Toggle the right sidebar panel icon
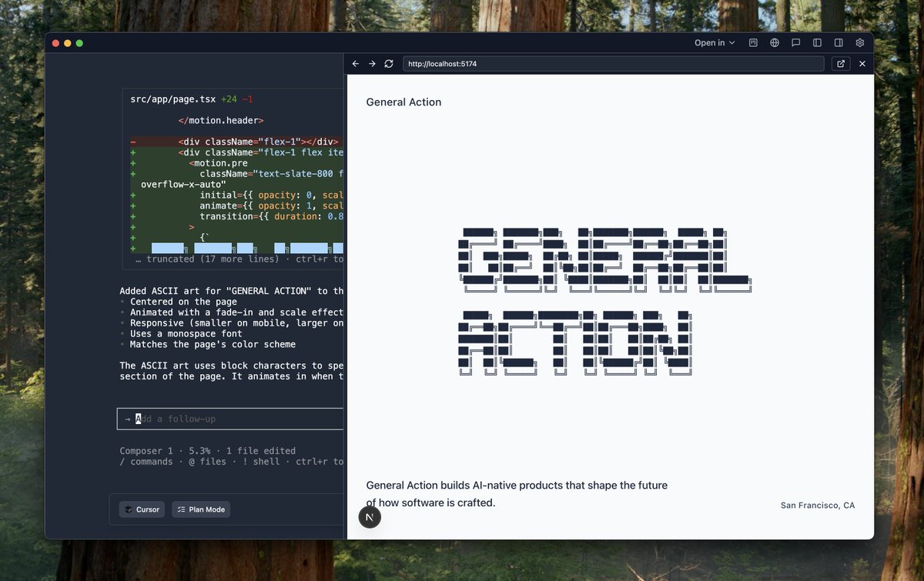 839,43
